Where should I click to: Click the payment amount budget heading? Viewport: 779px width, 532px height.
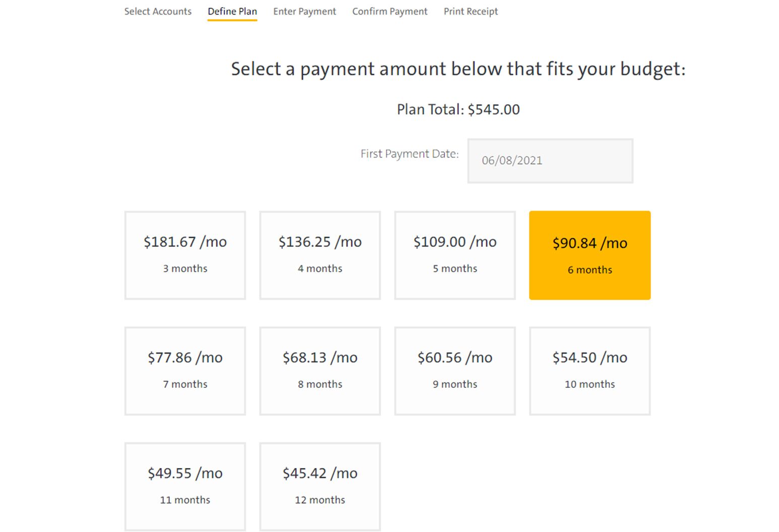point(458,69)
